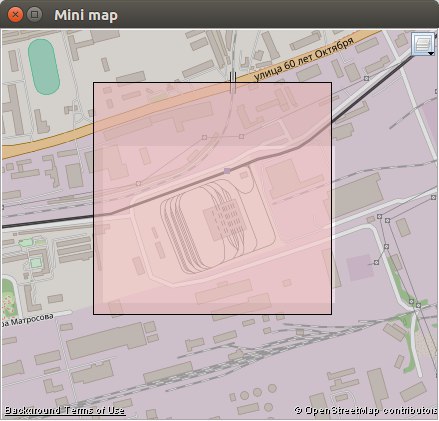Click the green oval stadium field

tap(44, 67)
